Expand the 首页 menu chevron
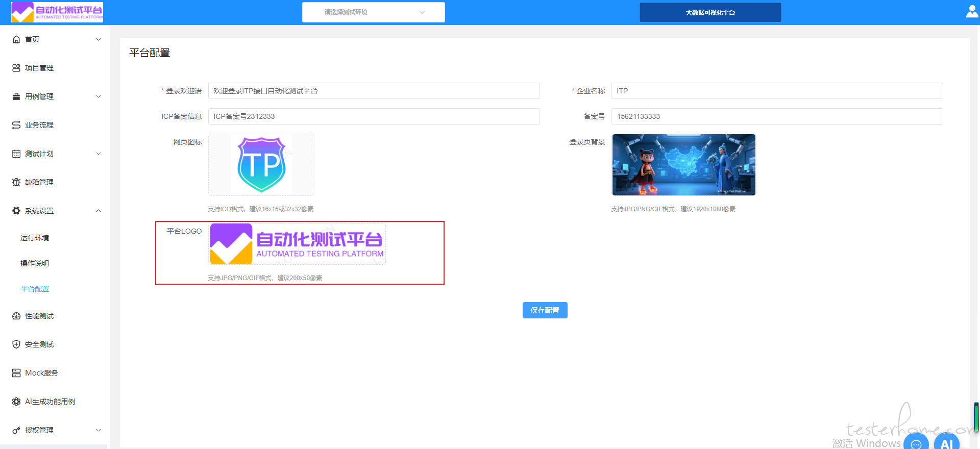 point(99,39)
